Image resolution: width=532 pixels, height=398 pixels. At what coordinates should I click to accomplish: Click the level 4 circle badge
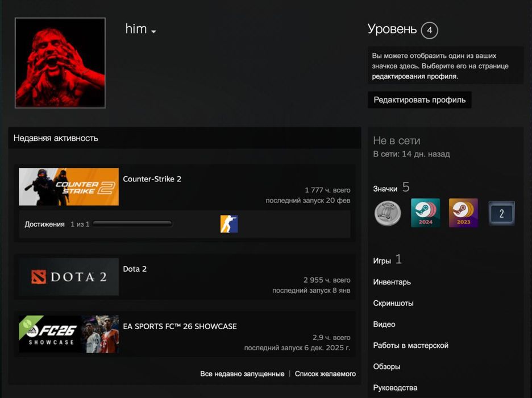[x=429, y=30]
